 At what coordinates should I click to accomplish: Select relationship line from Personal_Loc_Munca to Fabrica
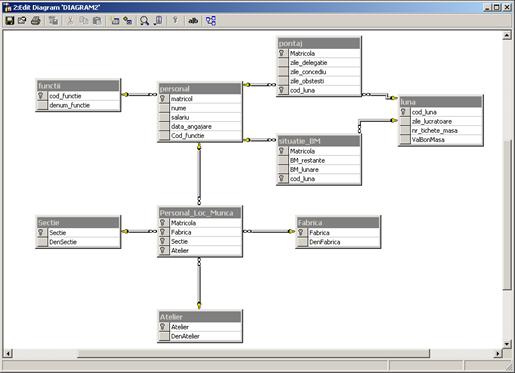click(269, 231)
